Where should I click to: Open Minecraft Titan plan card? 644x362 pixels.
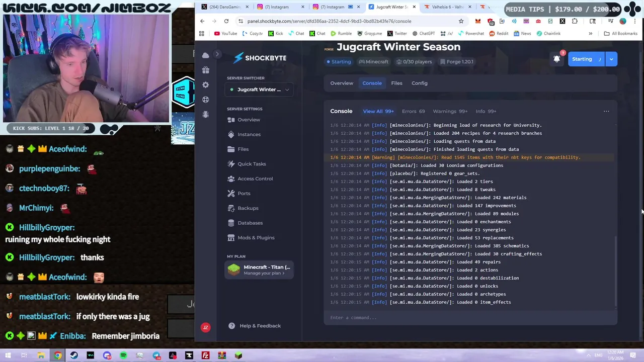coord(260,270)
